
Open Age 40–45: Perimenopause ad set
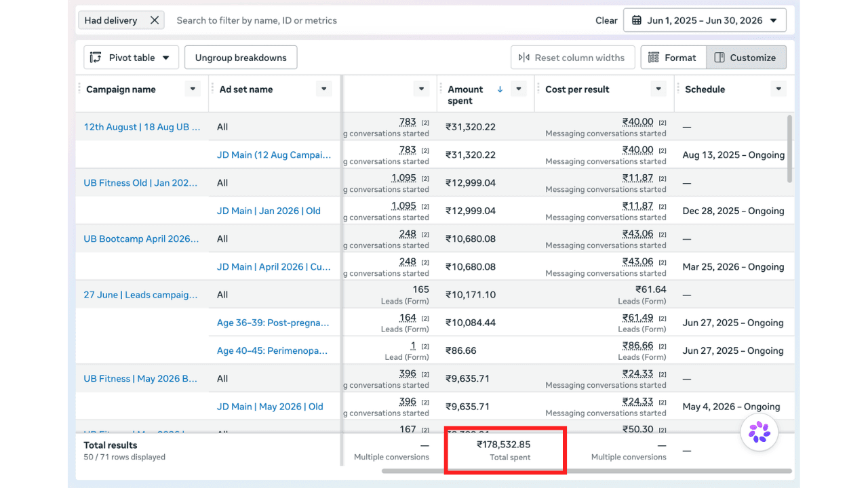272,350
